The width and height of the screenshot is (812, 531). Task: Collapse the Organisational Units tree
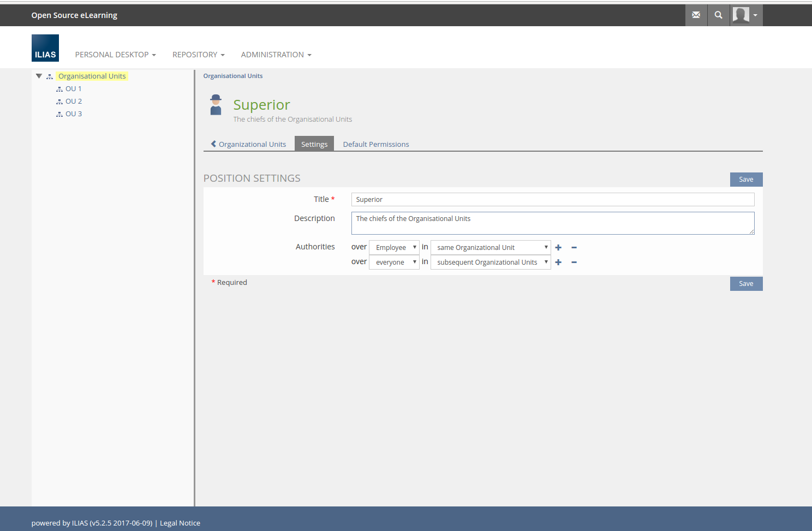point(39,76)
